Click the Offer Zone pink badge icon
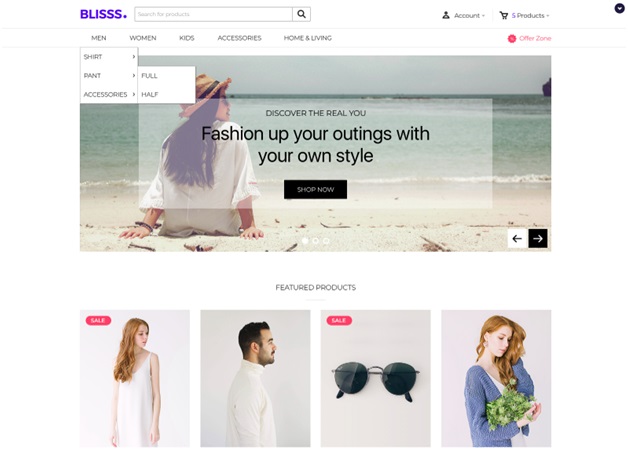 click(x=512, y=38)
